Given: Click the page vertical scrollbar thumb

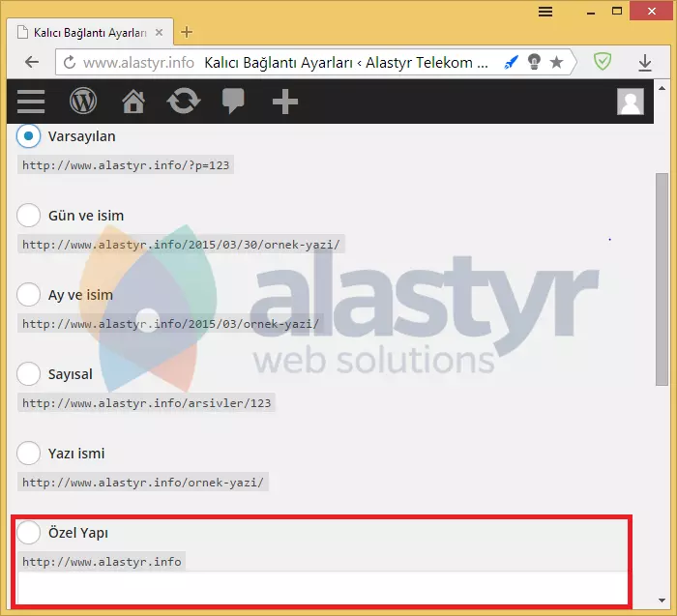Looking at the screenshot, I should click(x=662, y=279).
